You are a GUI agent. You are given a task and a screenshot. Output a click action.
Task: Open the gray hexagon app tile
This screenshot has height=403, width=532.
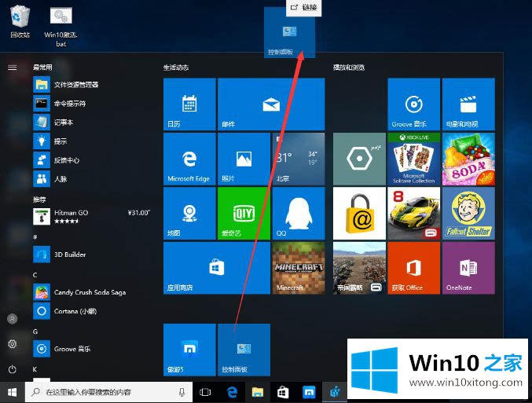click(x=359, y=159)
